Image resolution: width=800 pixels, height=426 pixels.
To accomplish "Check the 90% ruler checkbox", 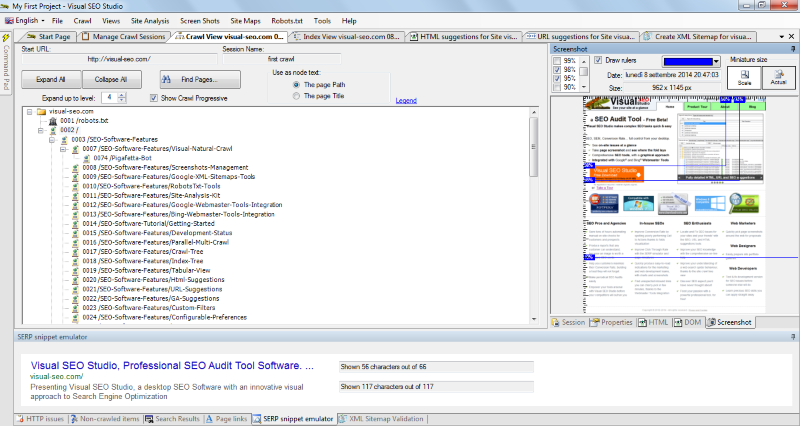I will (557, 87).
